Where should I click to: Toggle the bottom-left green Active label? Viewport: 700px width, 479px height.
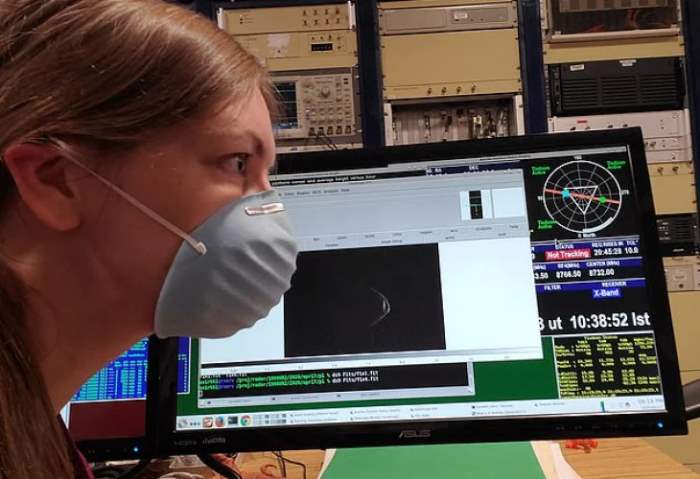pos(546,225)
